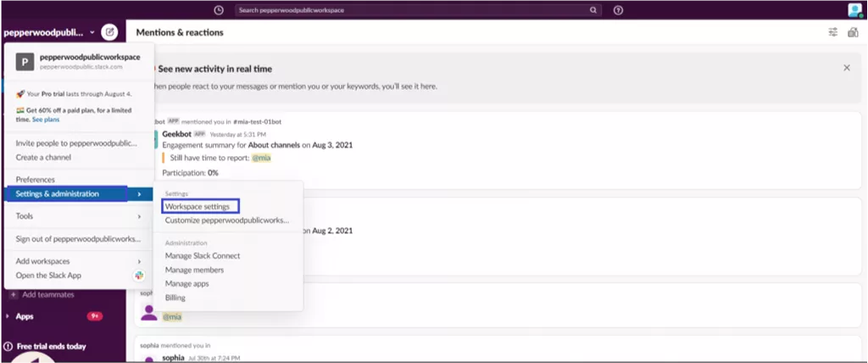
Task: Select Preferences from workspace menu
Action: tap(36, 180)
